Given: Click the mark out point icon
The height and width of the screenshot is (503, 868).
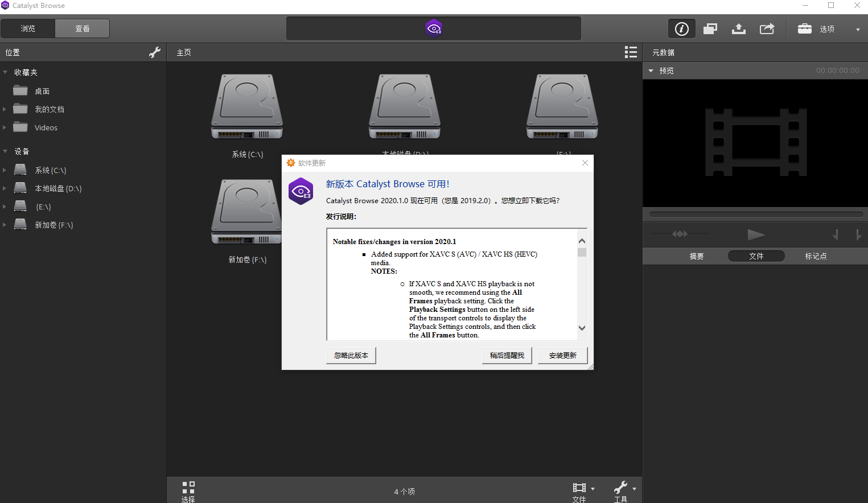Looking at the screenshot, I should pos(858,235).
